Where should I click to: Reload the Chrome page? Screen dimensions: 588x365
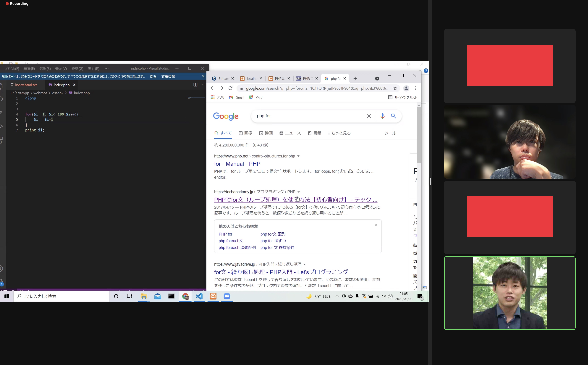coord(230,88)
